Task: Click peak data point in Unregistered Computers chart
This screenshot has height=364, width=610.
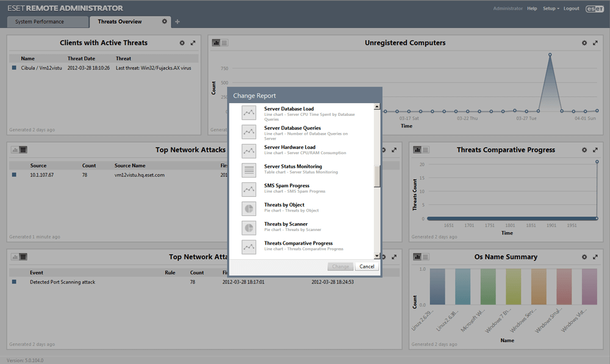Action: tap(550, 55)
